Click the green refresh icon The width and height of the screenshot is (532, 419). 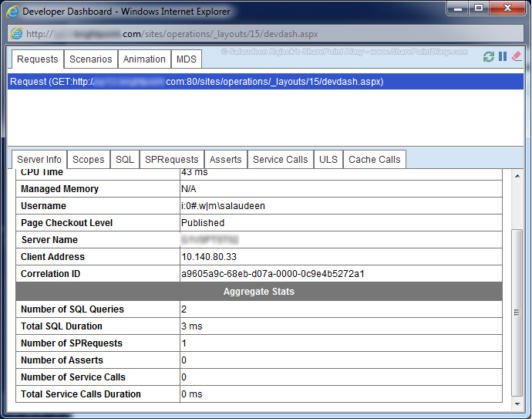tap(489, 56)
